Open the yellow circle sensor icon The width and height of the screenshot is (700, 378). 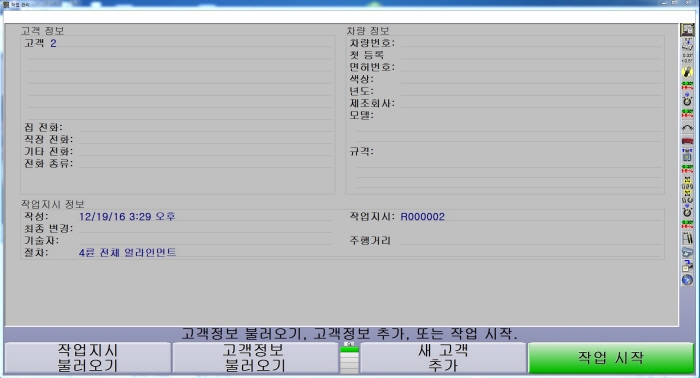(687, 71)
